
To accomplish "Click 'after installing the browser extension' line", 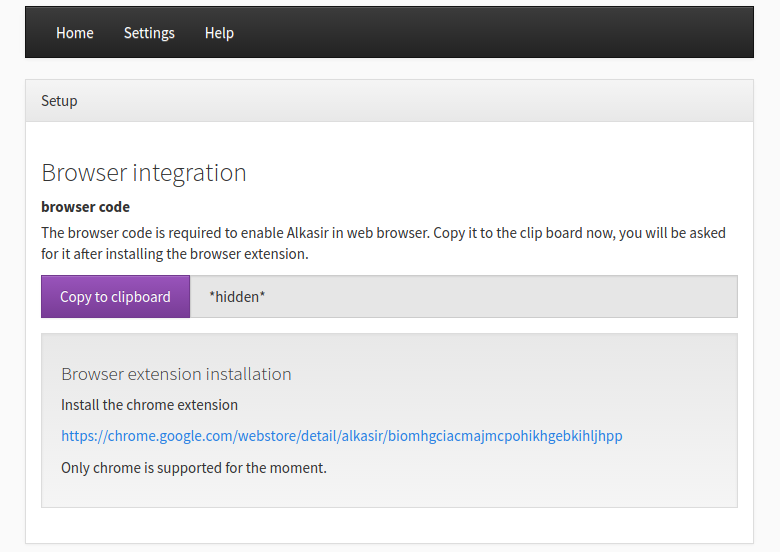I will point(175,254).
